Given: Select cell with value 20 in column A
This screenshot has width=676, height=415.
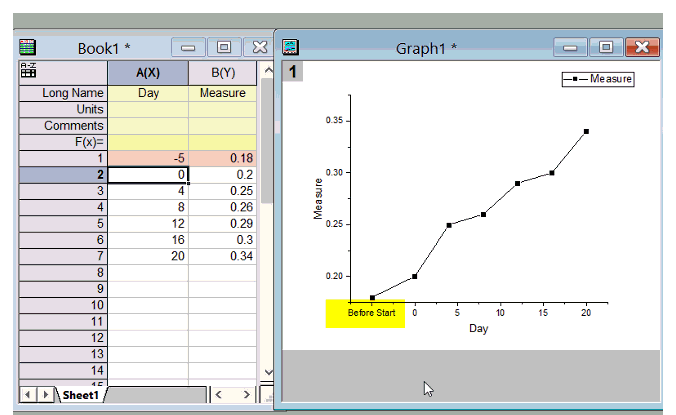Looking at the screenshot, I should point(148,256).
